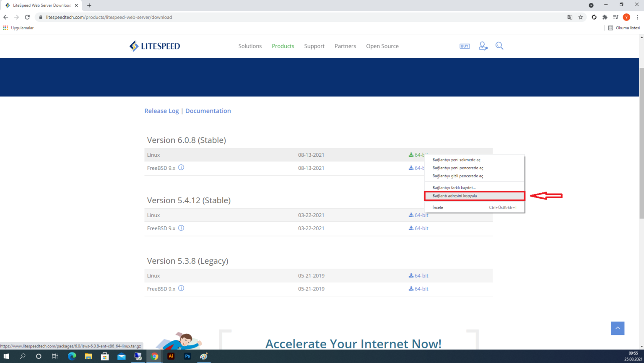Open the Solutions navigation menu
The width and height of the screenshot is (644, 363).
click(x=250, y=46)
